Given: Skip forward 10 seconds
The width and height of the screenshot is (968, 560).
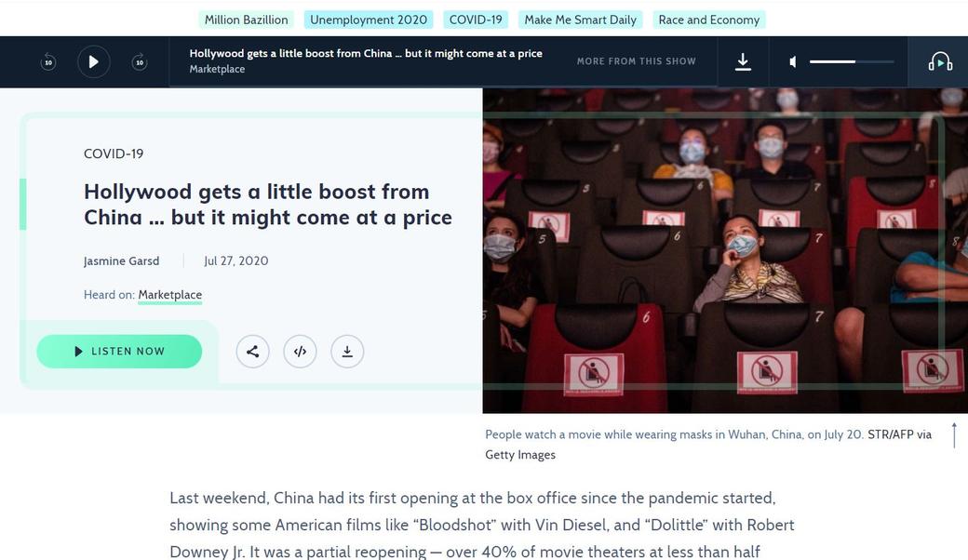Looking at the screenshot, I should 140,62.
